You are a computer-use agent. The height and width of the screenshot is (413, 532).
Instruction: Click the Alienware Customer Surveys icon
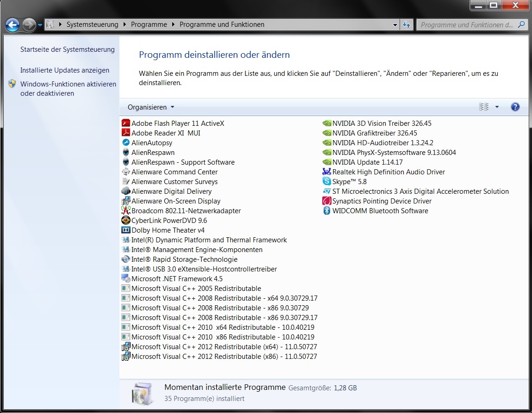click(x=126, y=182)
